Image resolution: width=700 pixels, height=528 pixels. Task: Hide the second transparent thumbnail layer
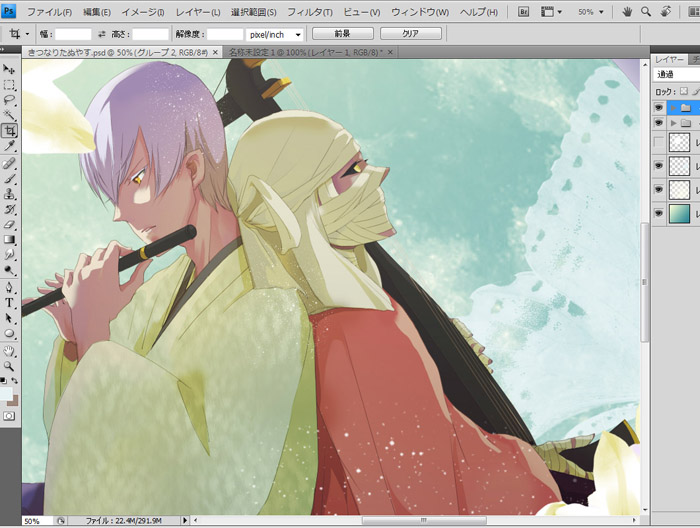[658, 166]
